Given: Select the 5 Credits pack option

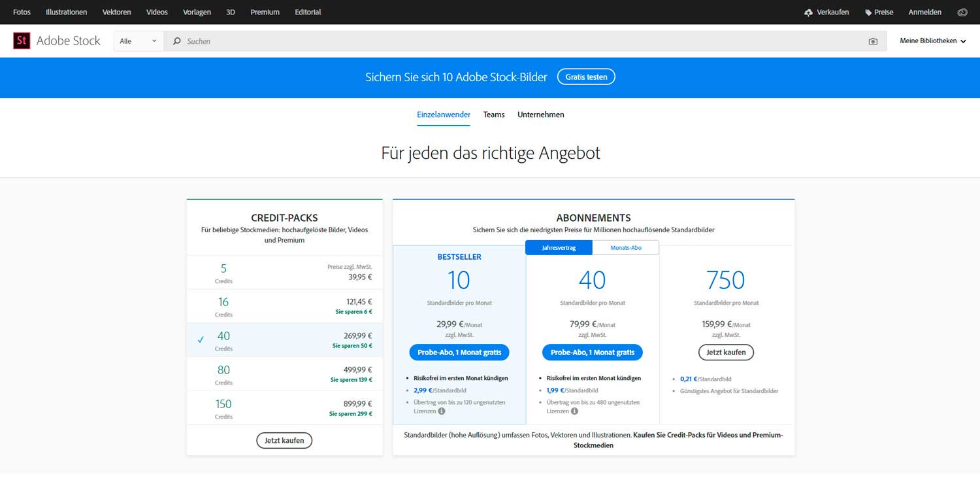Looking at the screenshot, I should coord(284,273).
